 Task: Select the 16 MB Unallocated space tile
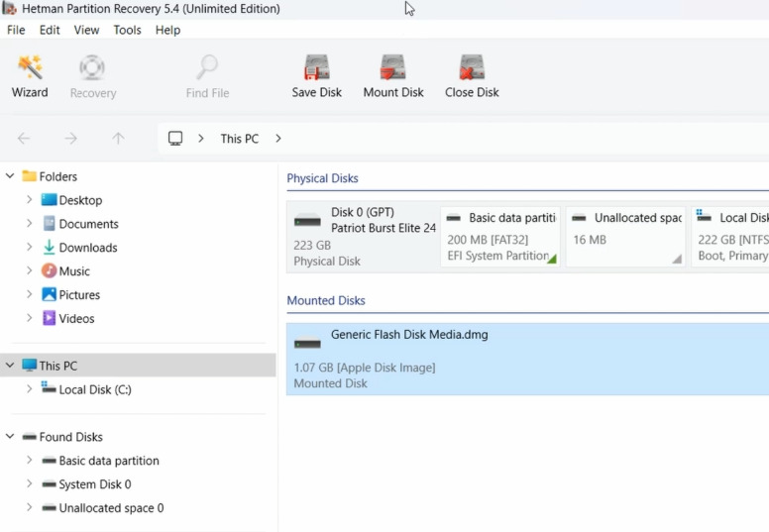625,237
